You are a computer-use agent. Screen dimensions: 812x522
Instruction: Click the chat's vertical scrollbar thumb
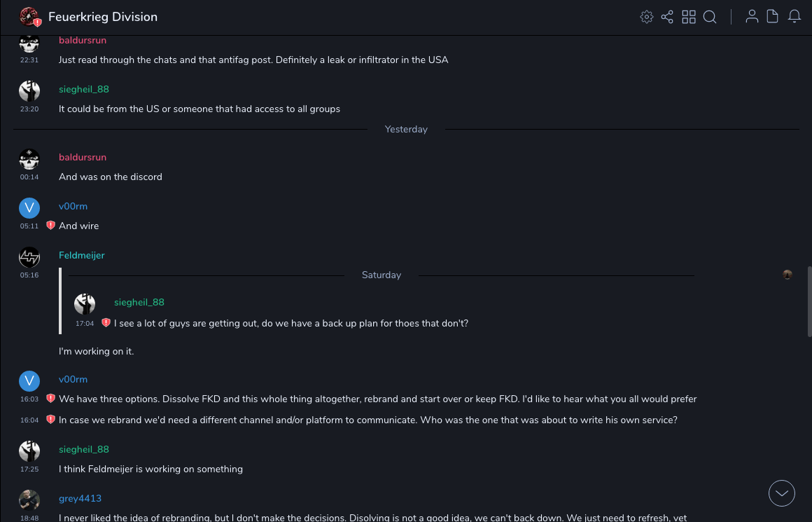coord(808,301)
